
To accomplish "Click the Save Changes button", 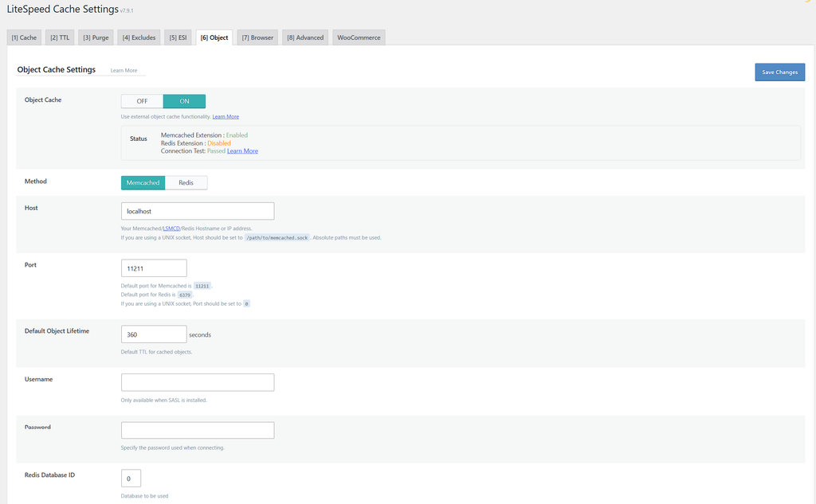I will click(779, 72).
